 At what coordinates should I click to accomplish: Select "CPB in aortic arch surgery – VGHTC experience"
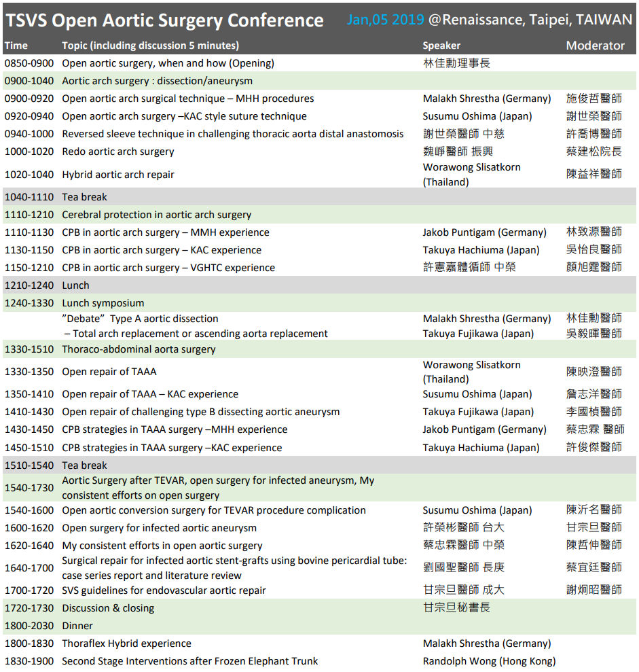[168, 268]
